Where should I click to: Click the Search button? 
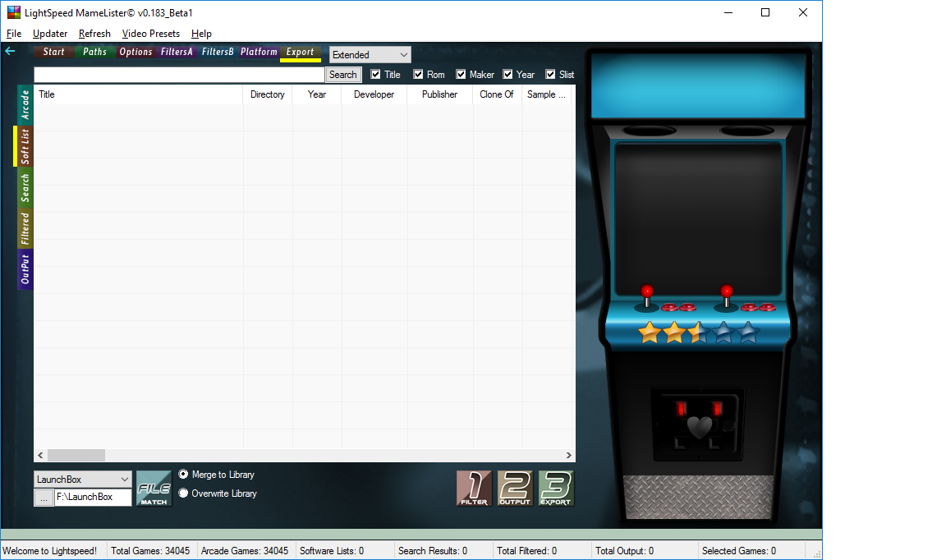(x=343, y=74)
